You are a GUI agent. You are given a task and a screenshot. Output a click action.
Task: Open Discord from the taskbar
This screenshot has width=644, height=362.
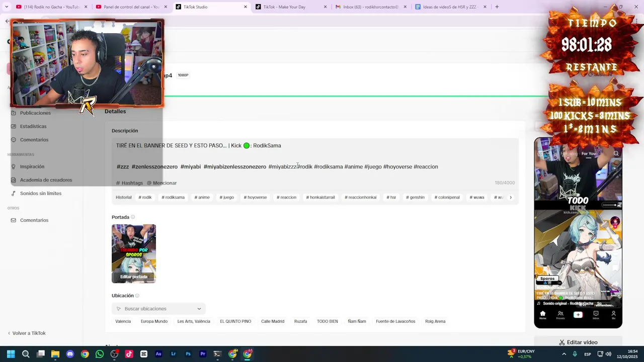pos(70,354)
